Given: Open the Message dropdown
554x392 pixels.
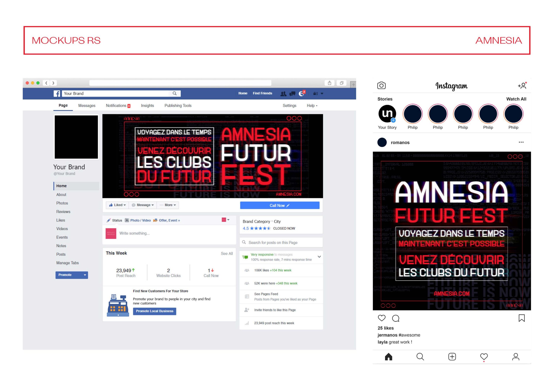Looking at the screenshot, I should point(143,205).
